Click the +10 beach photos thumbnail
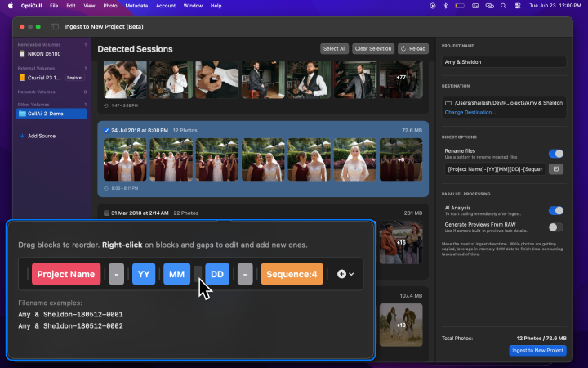 [401, 325]
